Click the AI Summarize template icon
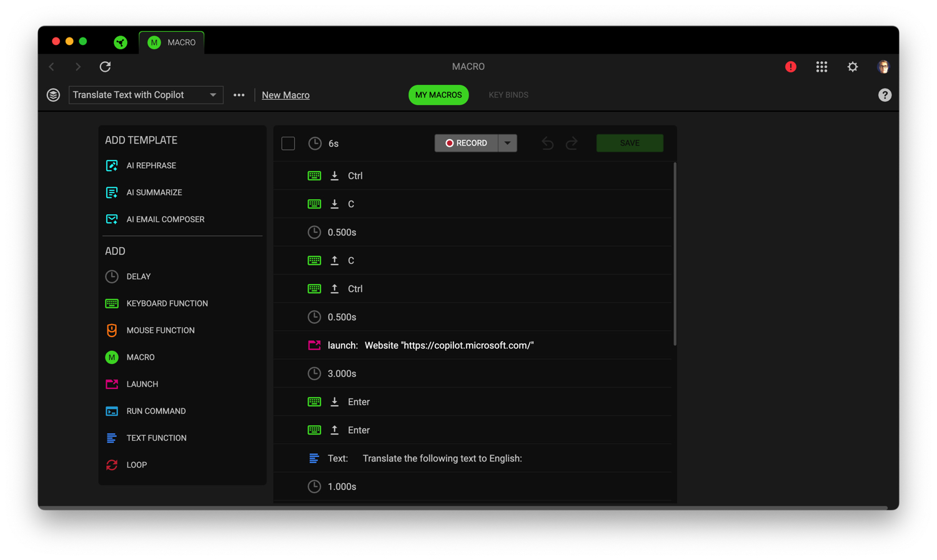The height and width of the screenshot is (560, 937). 112,192
